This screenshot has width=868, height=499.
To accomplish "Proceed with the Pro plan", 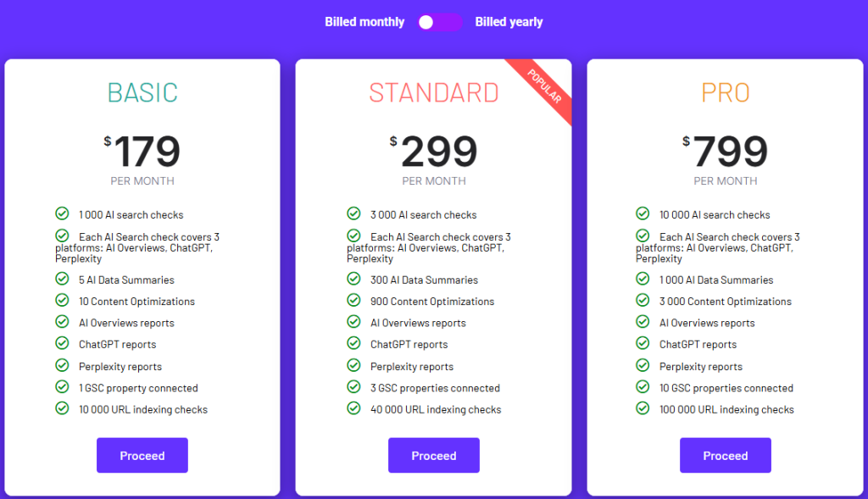I will tap(726, 456).
